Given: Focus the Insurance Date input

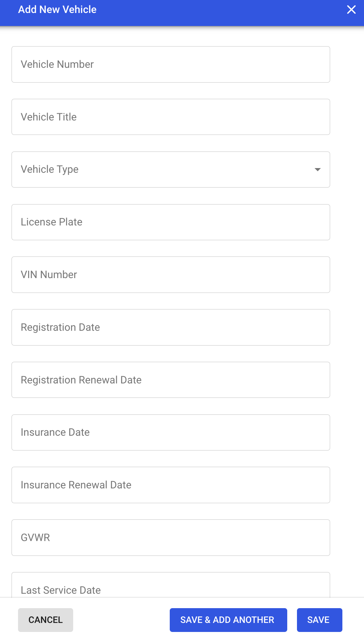Looking at the screenshot, I should (x=171, y=432).
